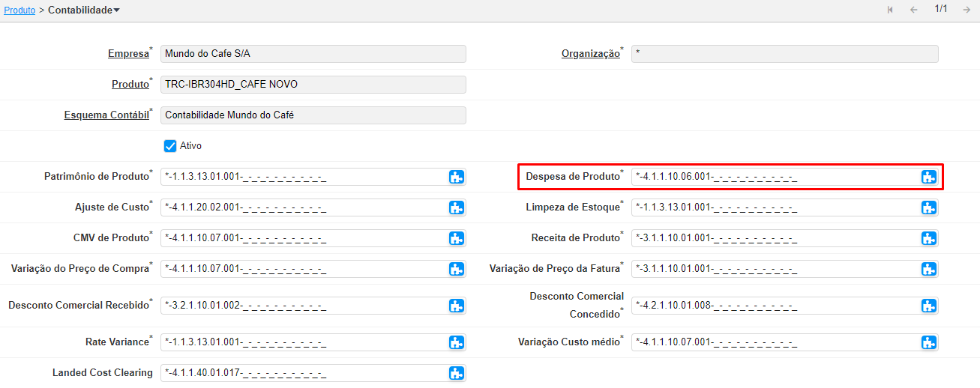
Task: Click the Esquema Contábil label link
Action: tap(106, 115)
